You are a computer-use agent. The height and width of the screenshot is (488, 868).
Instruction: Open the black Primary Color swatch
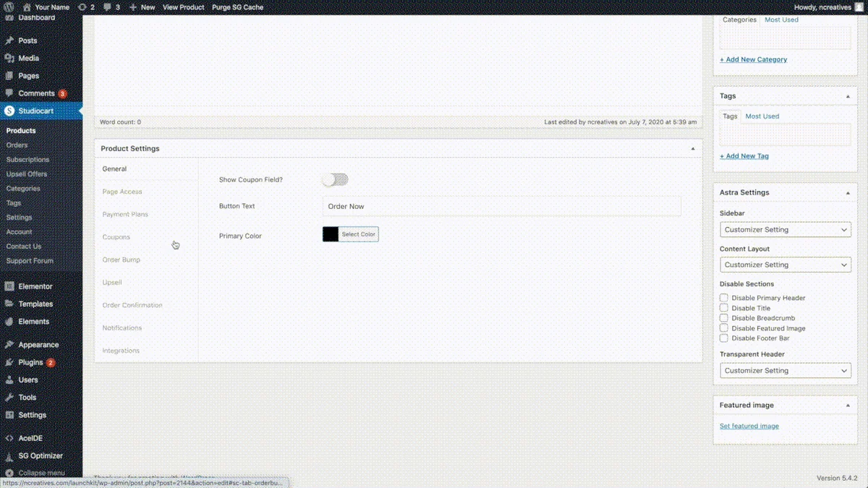pyautogui.click(x=331, y=234)
